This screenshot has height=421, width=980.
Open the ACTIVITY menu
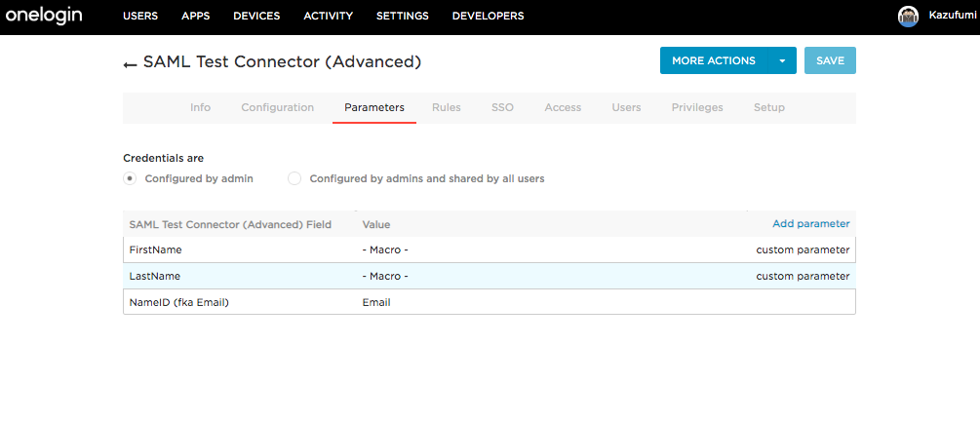click(x=328, y=17)
